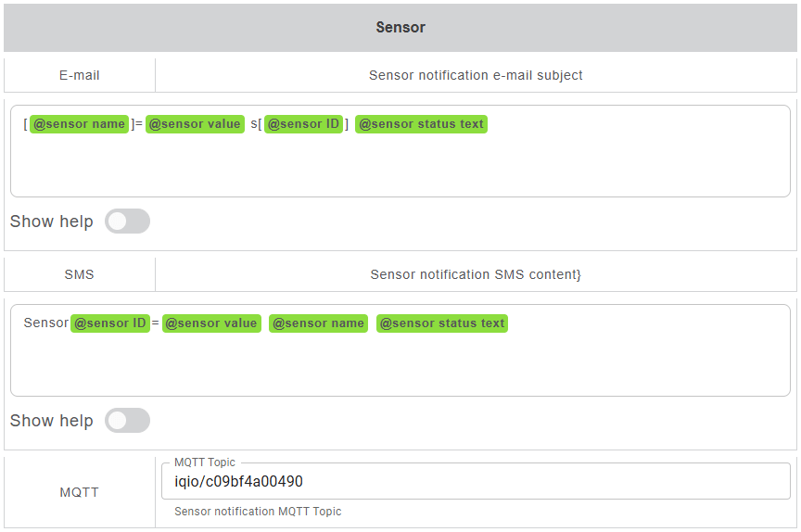Click the Sensor section header

point(400,28)
